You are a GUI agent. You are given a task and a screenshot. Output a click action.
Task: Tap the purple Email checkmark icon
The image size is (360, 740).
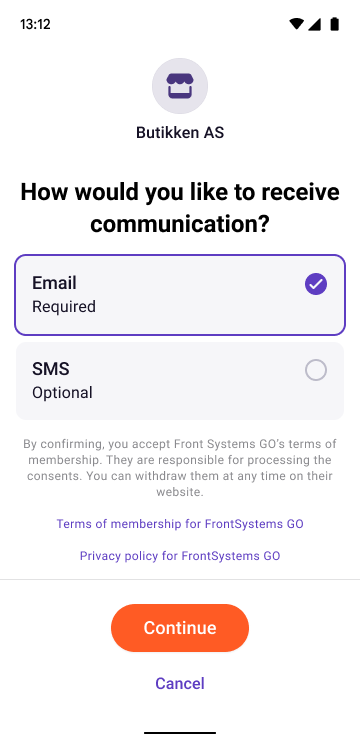[316, 284]
